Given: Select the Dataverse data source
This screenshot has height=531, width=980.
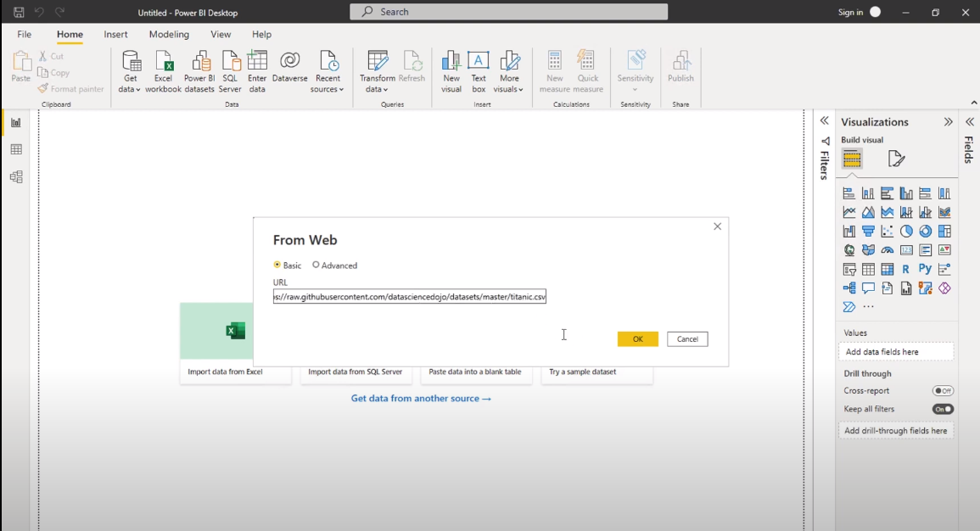Looking at the screenshot, I should [290, 68].
